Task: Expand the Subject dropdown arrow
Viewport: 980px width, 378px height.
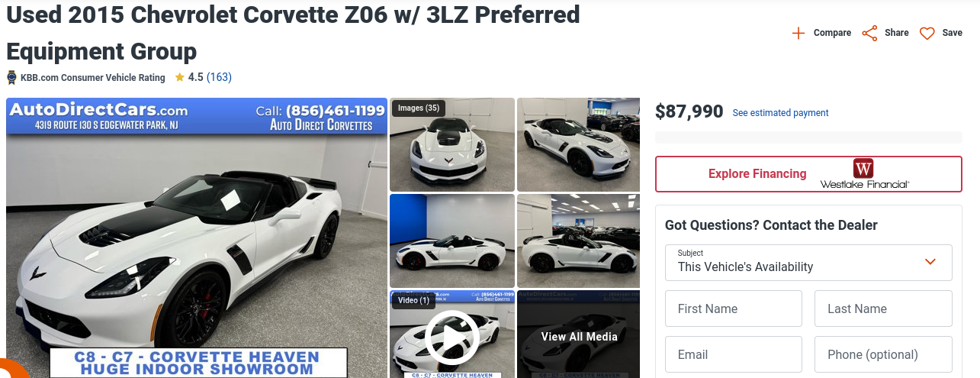Action: click(930, 261)
